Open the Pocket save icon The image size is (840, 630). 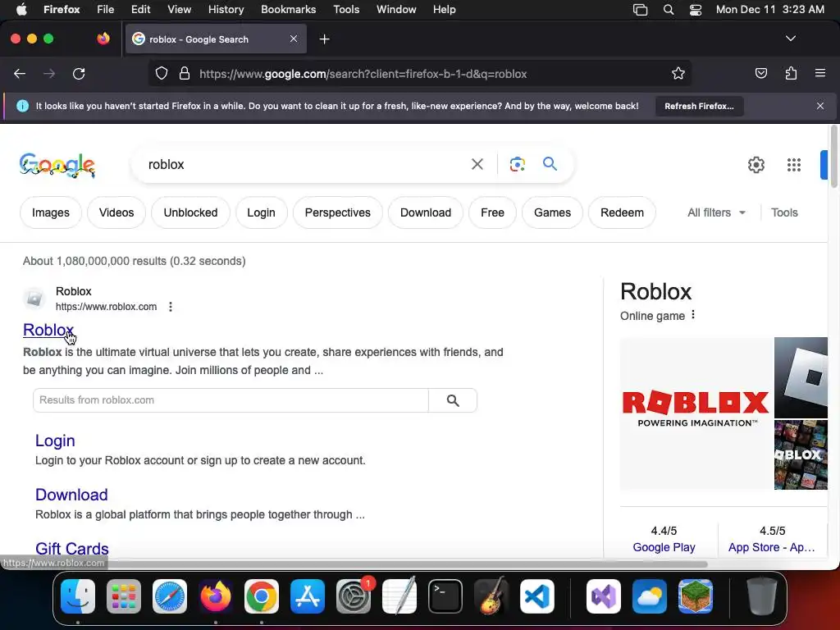coord(760,73)
